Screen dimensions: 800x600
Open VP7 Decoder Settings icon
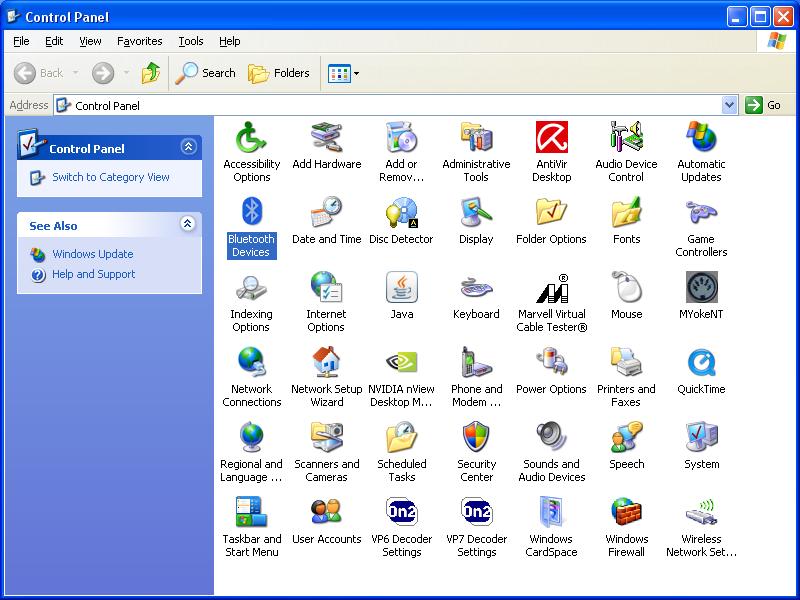tap(476, 512)
